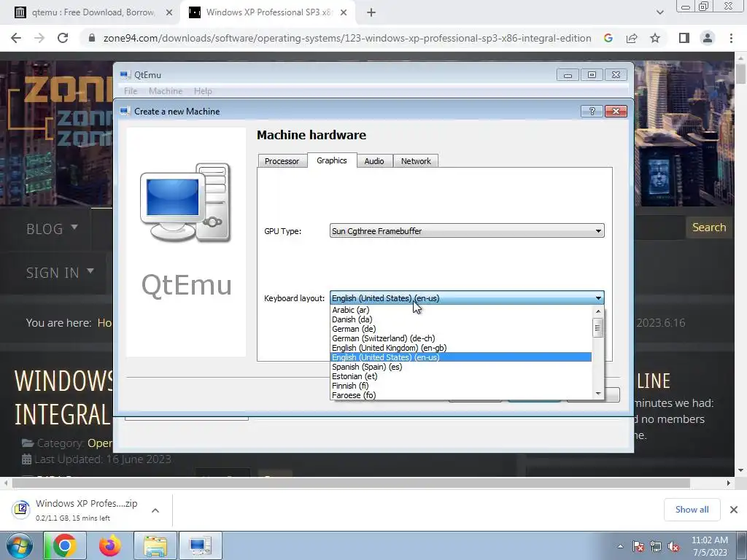Go back using the browser back arrow
Viewport: 747px width, 560px height.
(16, 38)
